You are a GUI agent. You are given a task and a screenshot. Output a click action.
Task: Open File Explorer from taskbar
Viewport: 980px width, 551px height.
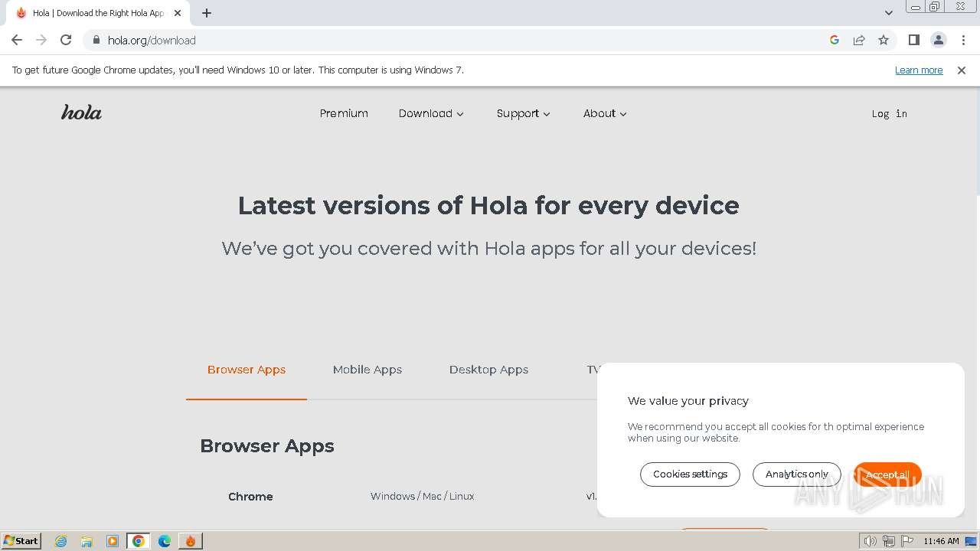click(x=87, y=541)
